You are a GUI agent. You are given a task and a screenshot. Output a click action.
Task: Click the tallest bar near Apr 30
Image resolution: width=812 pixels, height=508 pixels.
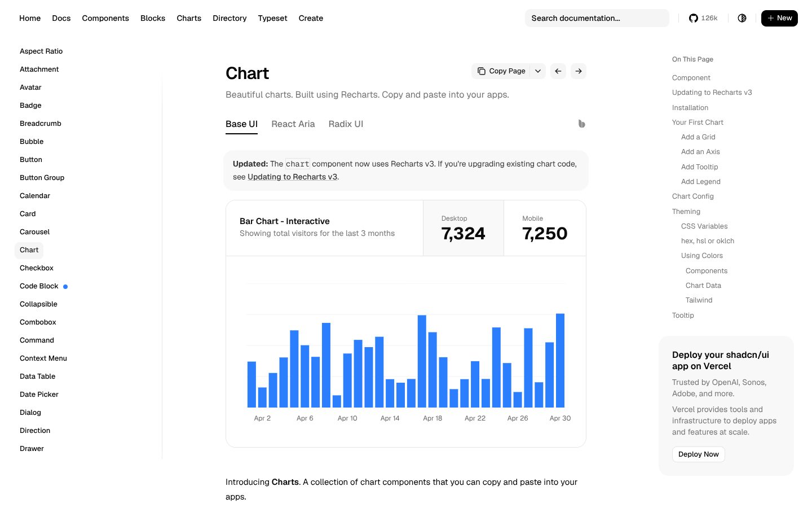560,360
